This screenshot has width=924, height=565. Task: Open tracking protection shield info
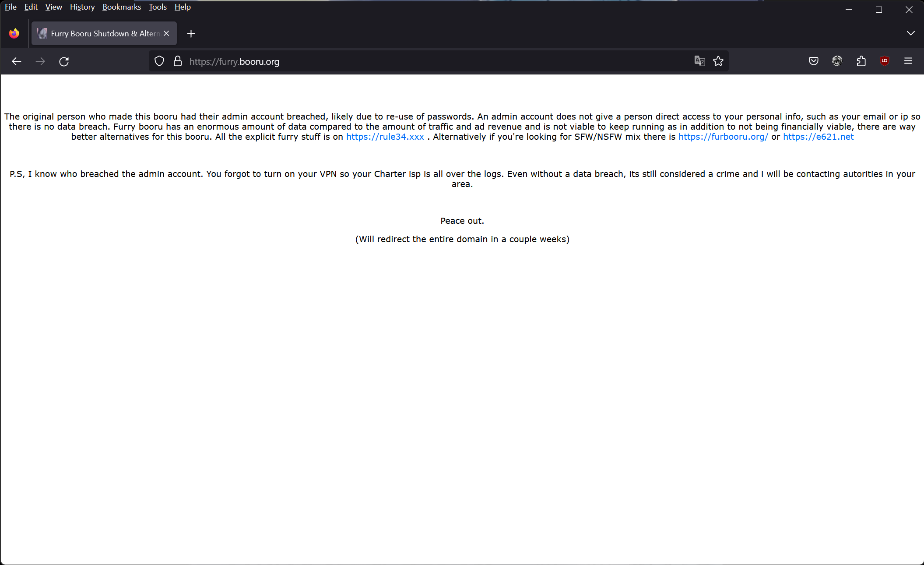pos(159,61)
